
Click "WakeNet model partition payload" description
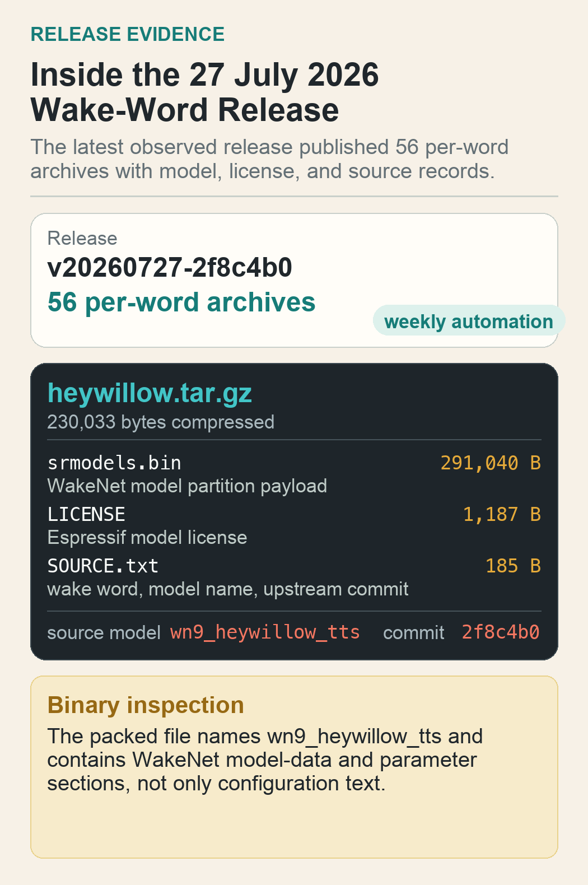[x=187, y=486]
